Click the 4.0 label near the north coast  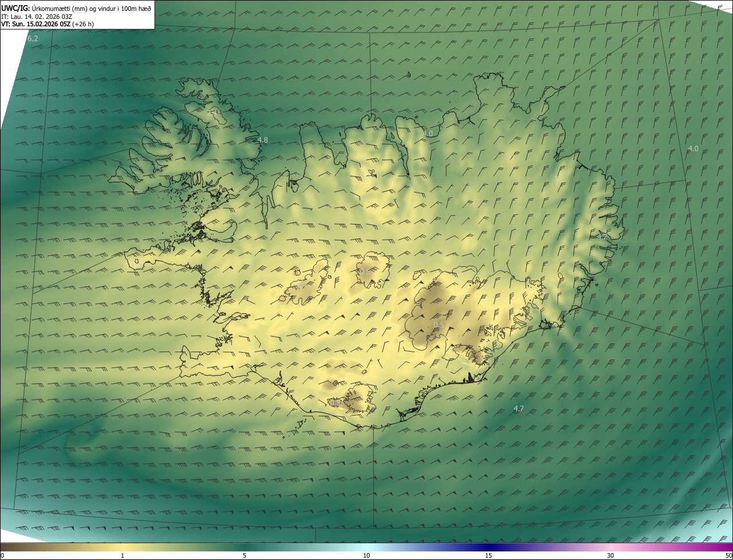428,133
